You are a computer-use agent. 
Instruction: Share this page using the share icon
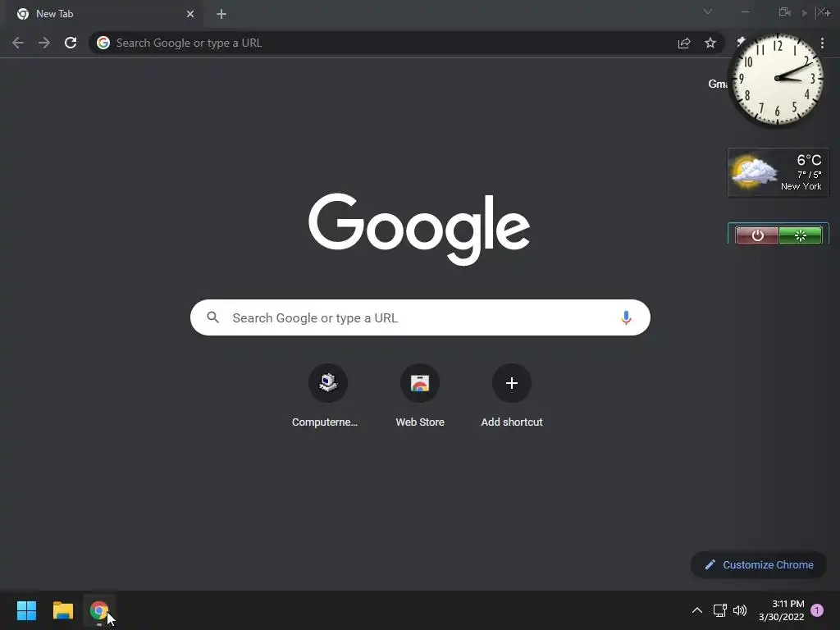(x=684, y=43)
